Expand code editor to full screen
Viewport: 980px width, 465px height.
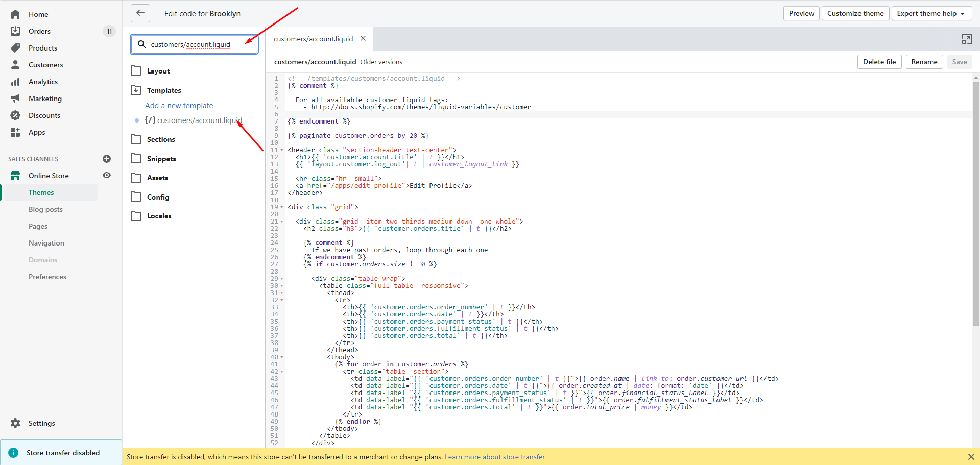967,39
